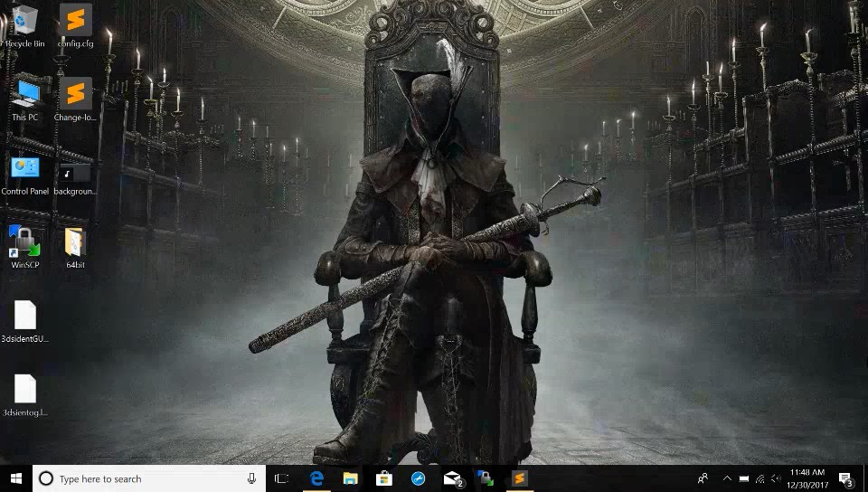This screenshot has height=492, width=868.
Task: Activate the Cortana microphone in search box
Action: 251,478
